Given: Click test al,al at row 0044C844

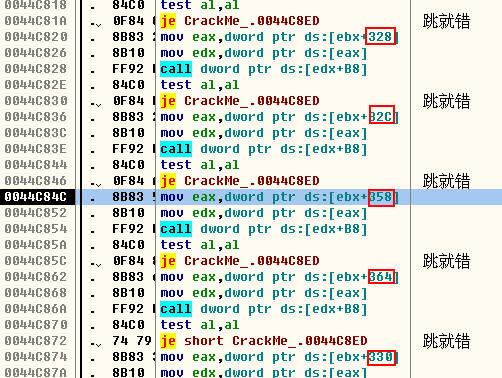Looking at the screenshot, I should tap(200, 165).
